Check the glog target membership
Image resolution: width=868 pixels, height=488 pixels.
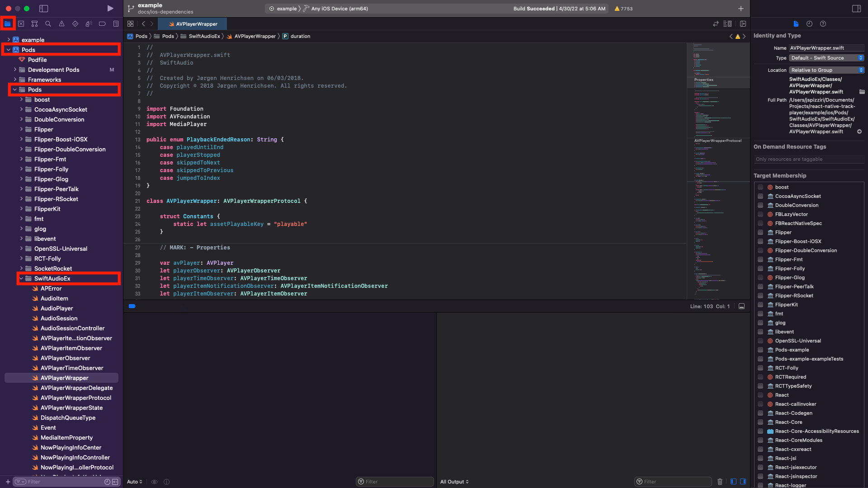tap(760, 323)
